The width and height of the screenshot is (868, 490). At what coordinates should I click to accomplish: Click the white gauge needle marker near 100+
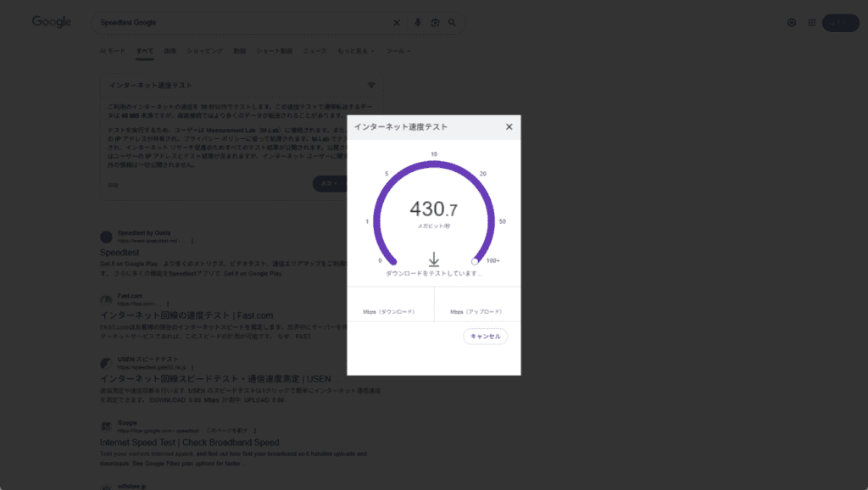coord(475,261)
